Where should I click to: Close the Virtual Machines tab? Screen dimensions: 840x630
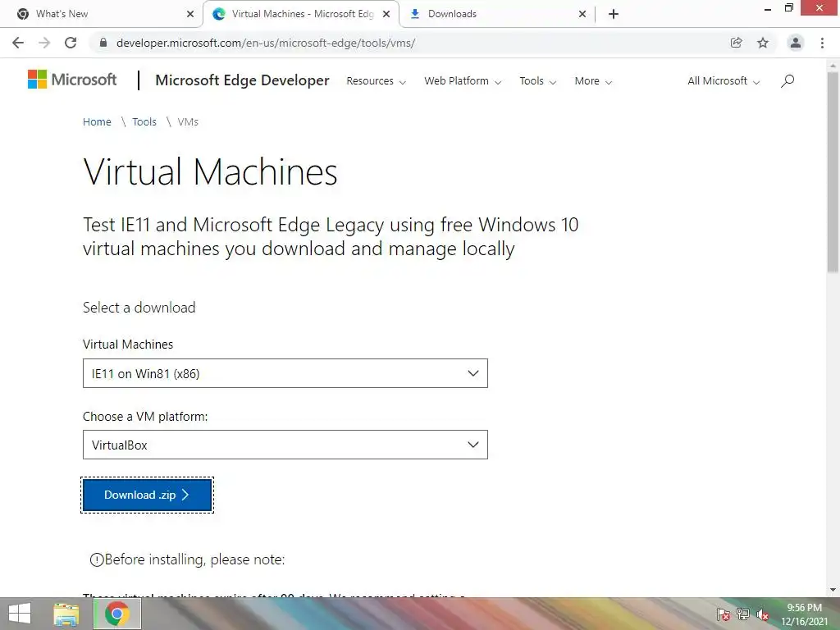tap(386, 14)
